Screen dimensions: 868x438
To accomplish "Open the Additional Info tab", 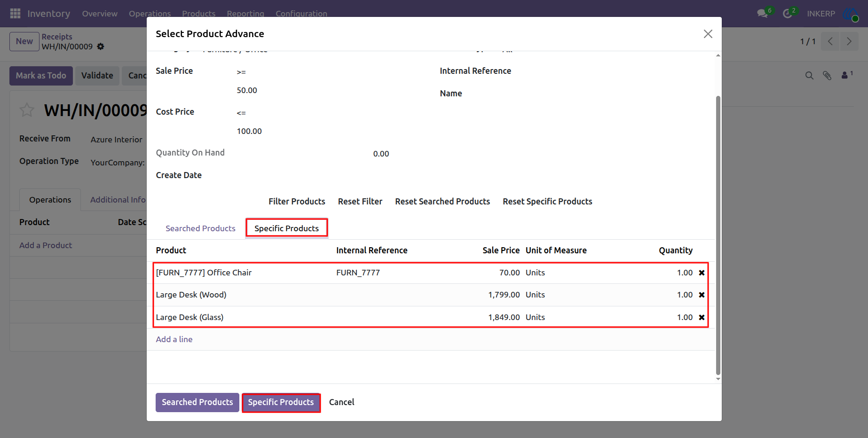I will click(118, 200).
